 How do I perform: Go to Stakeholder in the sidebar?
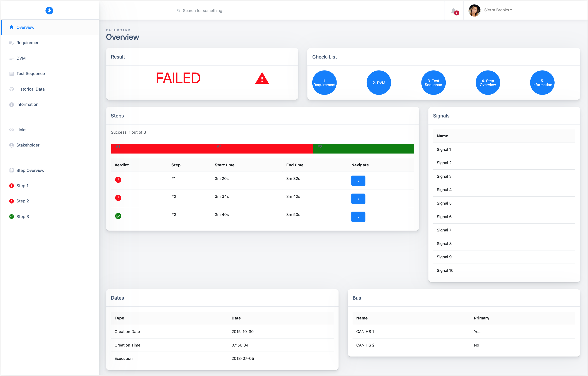point(50,145)
